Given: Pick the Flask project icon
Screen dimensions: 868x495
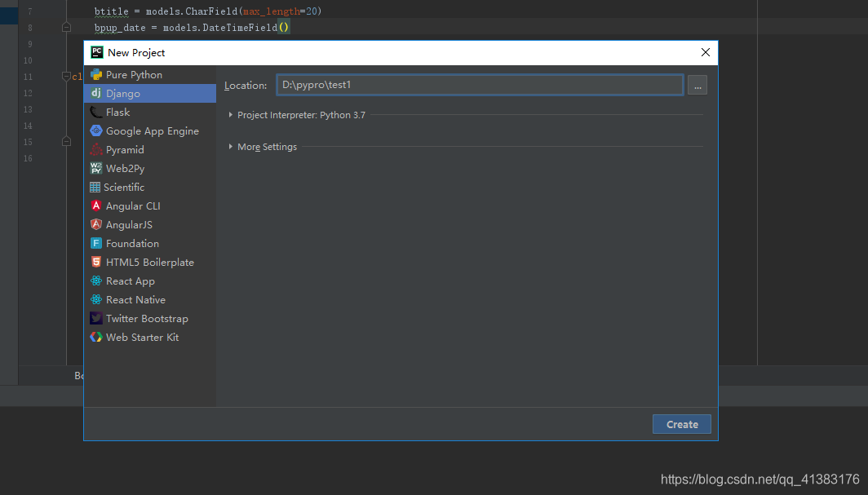Looking at the screenshot, I should 96,113.
